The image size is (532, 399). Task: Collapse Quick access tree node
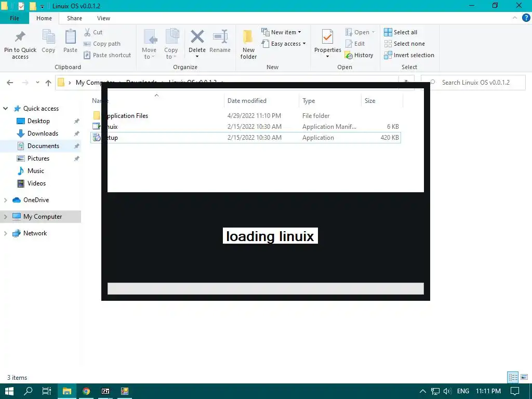point(5,109)
